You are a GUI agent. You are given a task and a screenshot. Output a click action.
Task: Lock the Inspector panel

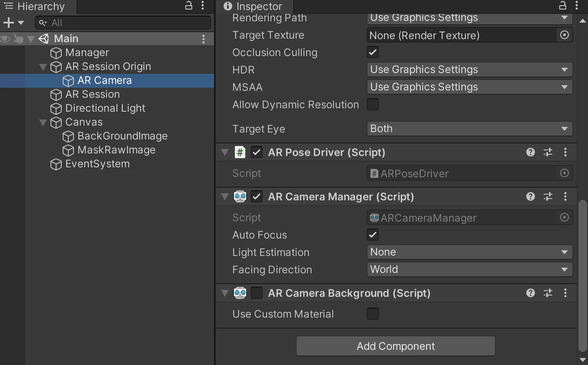(562, 6)
